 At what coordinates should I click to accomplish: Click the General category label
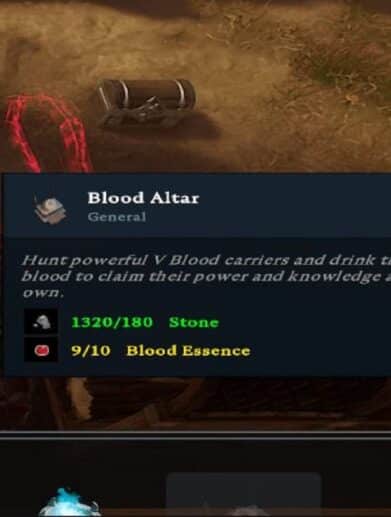click(117, 217)
